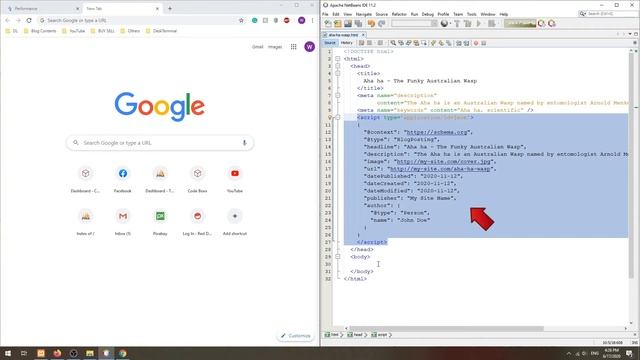The width and height of the screenshot is (640, 360).
Task: Bookmark this tab with the star icon
Action: [241, 20]
